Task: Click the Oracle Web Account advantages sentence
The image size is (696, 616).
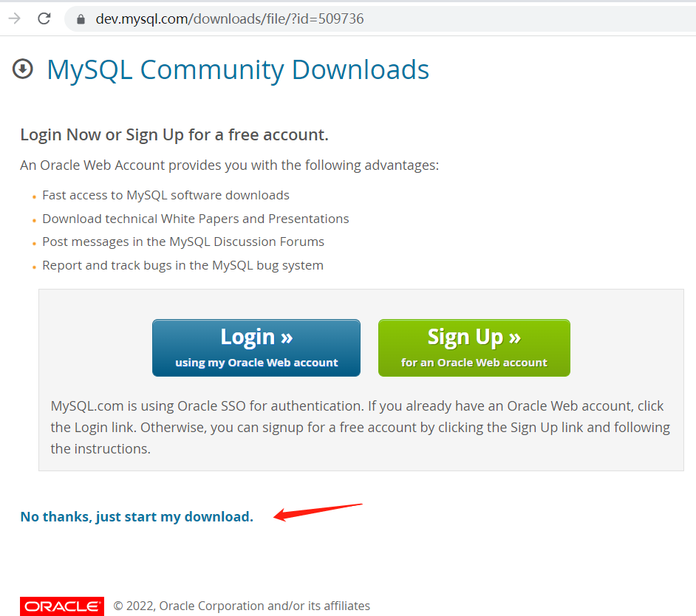Action: pos(230,165)
